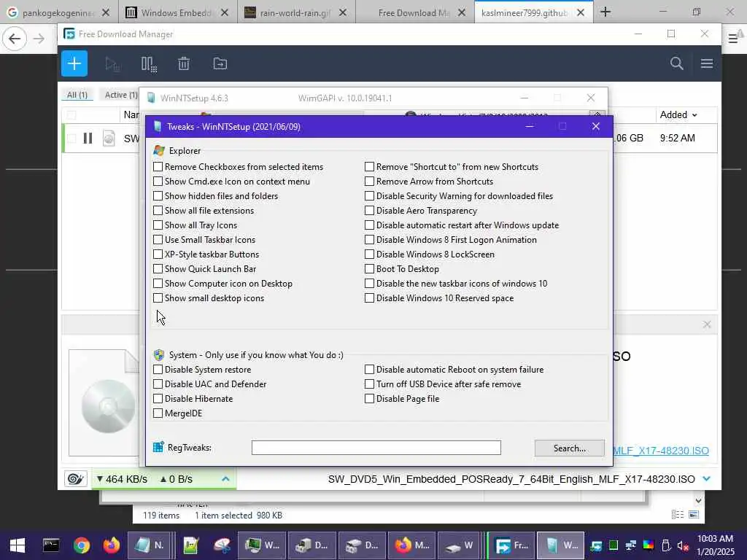The width and height of the screenshot is (747, 560).
Task: Click the Start all downloads toolbar icon
Action: [x=112, y=64]
